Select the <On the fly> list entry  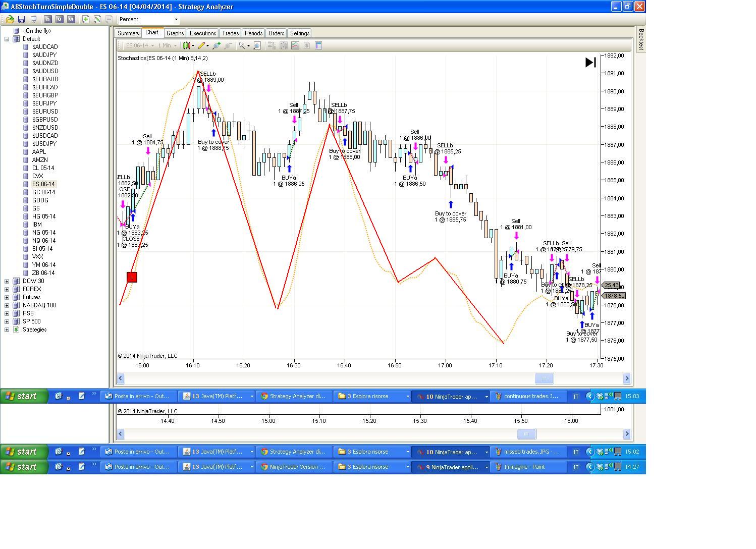click(37, 31)
